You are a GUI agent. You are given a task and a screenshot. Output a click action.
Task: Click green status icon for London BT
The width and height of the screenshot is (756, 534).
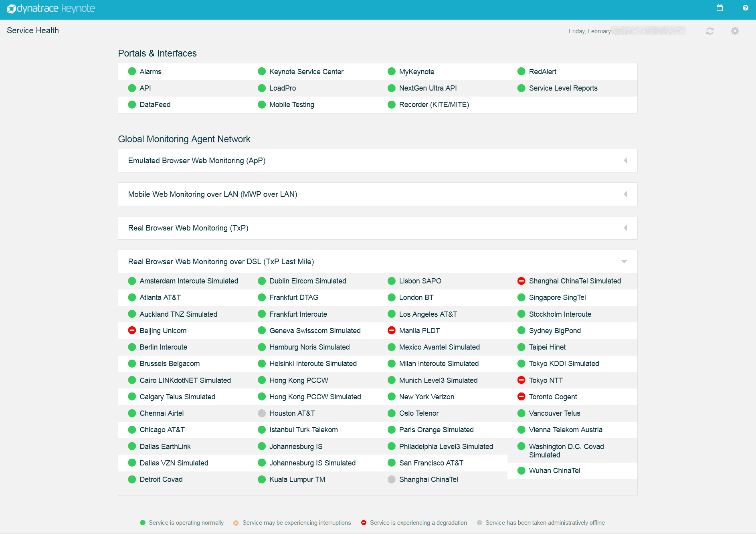[392, 297]
